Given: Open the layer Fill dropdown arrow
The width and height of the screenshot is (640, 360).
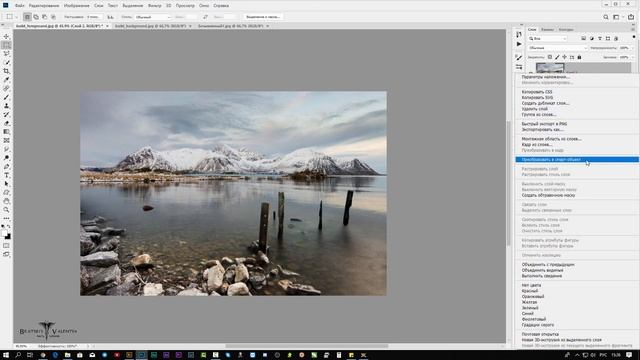Looking at the screenshot, I should point(633,57).
